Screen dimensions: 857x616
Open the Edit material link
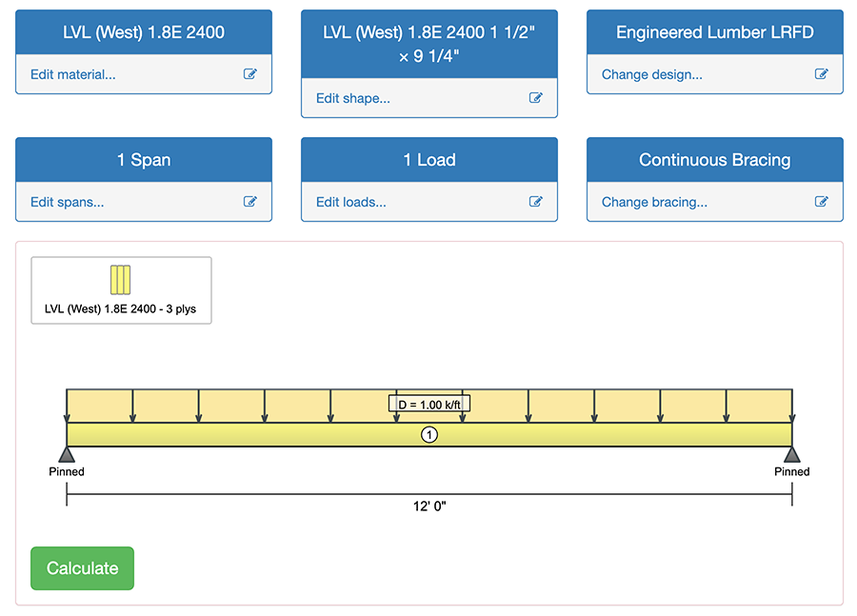(73, 74)
